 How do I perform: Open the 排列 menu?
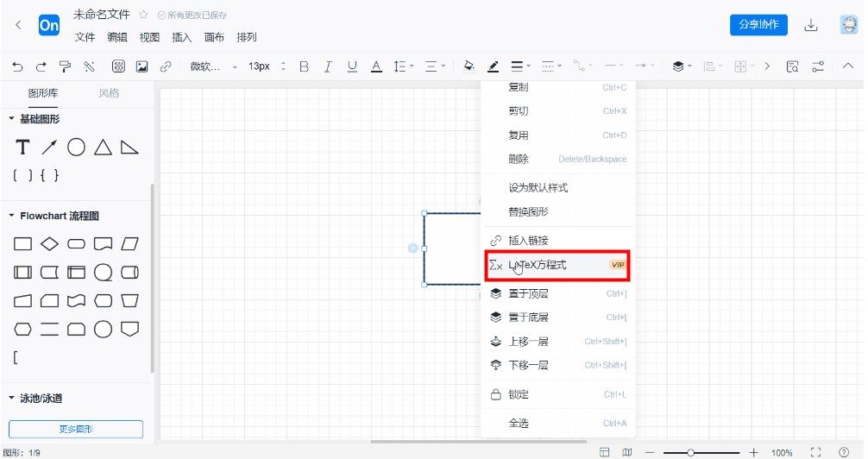pos(247,37)
